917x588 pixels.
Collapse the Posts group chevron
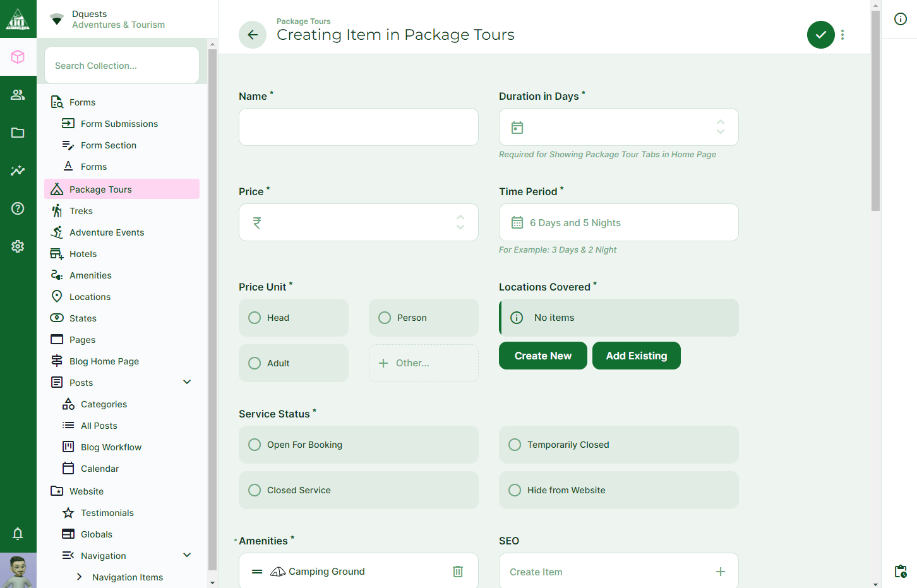click(187, 382)
